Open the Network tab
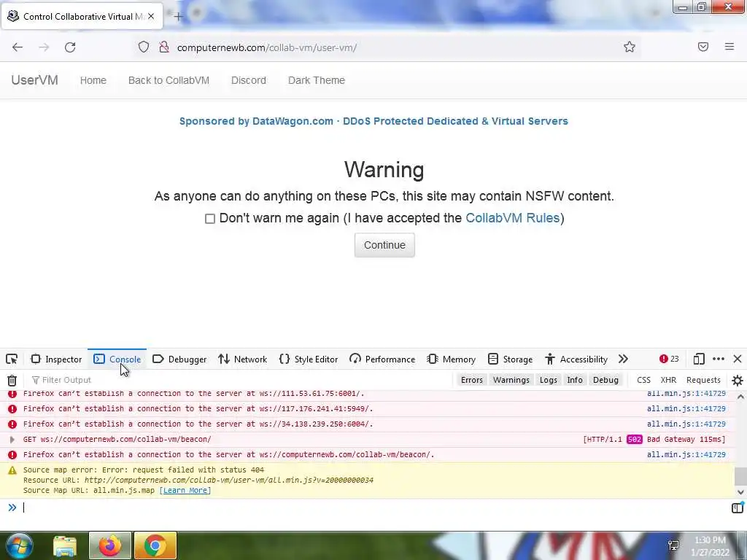 pyautogui.click(x=242, y=359)
